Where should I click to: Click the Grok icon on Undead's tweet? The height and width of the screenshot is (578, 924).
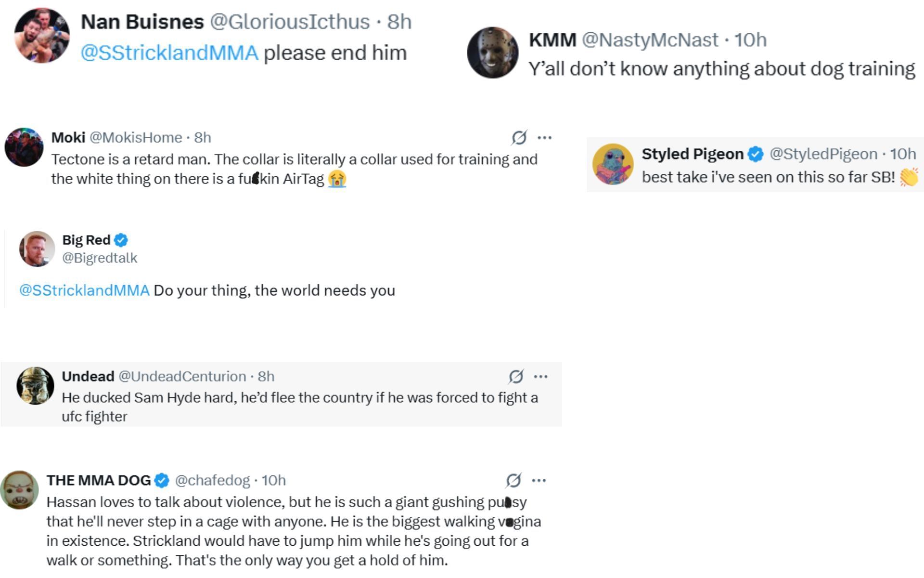[x=516, y=376]
